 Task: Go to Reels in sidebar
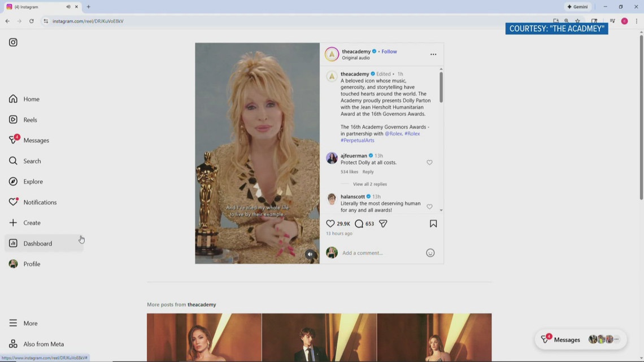click(x=30, y=120)
